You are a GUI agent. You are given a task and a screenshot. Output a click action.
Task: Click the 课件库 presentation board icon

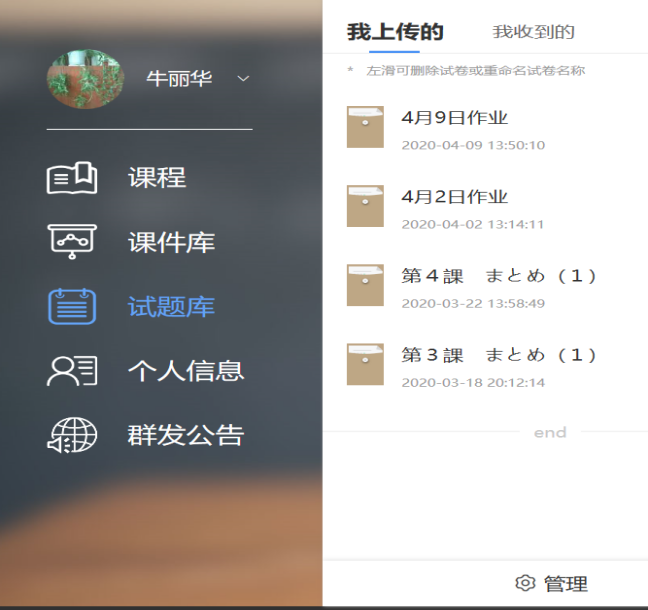72,242
